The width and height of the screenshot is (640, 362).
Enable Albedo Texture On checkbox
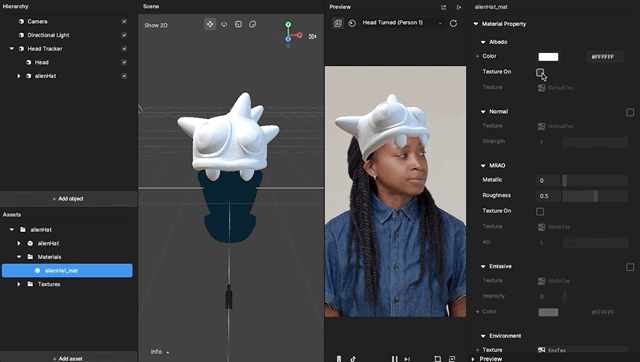(540, 72)
